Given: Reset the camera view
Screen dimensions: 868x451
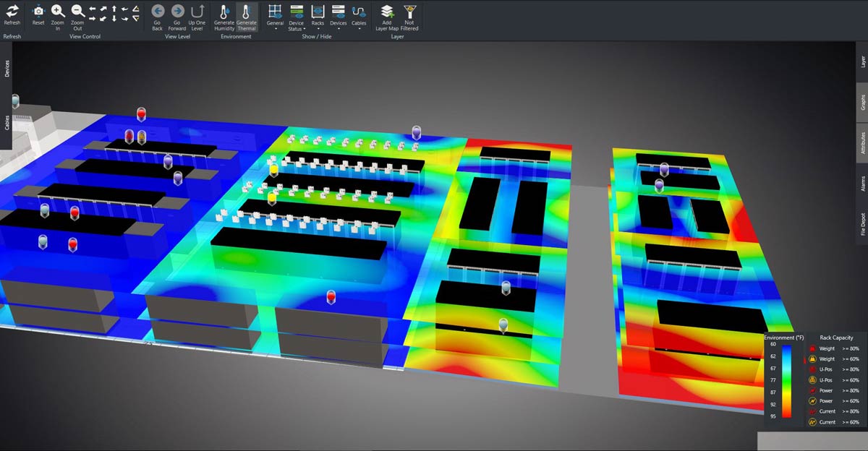Looking at the screenshot, I should (38, 12).
